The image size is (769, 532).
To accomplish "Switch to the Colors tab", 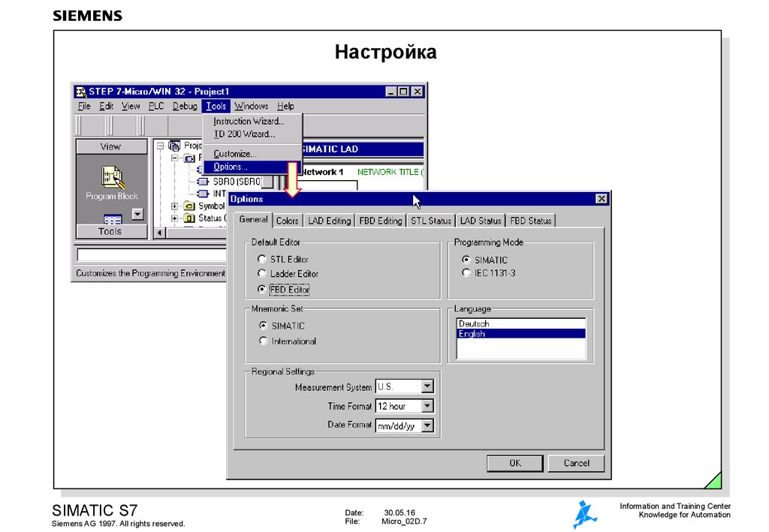I will tap(288, 221).
